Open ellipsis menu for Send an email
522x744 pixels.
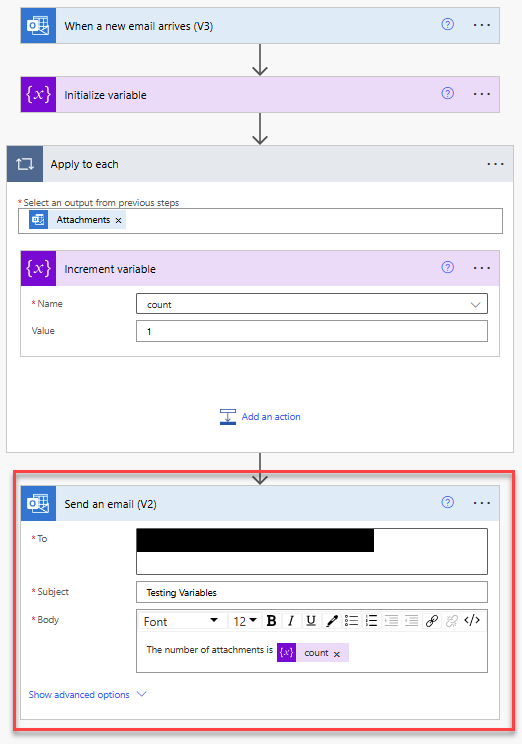[482, 503]
